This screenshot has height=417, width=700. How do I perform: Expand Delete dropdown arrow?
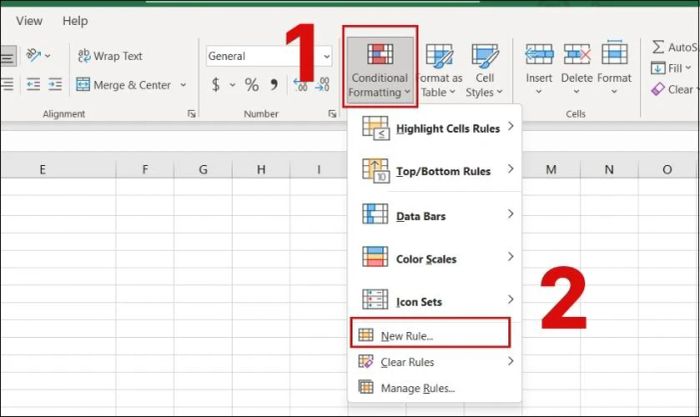[x=576, y=92]
